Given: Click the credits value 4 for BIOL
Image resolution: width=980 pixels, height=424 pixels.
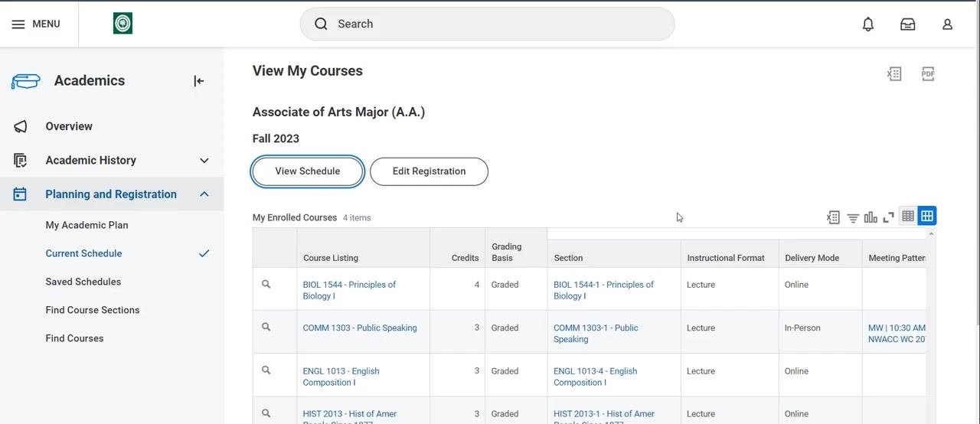Looking at the screenshot, I should [477, 285].
